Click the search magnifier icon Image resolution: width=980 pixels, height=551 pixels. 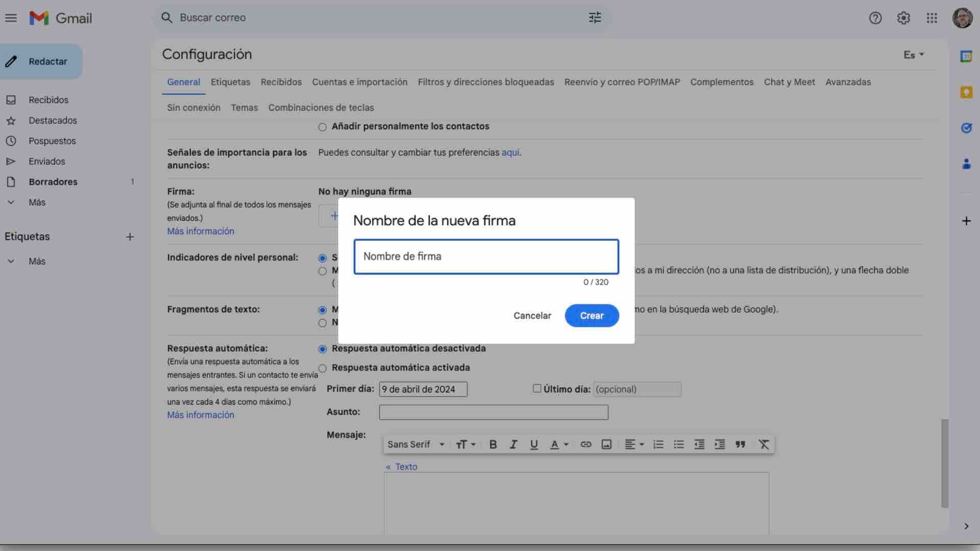[x=167, y=18]
